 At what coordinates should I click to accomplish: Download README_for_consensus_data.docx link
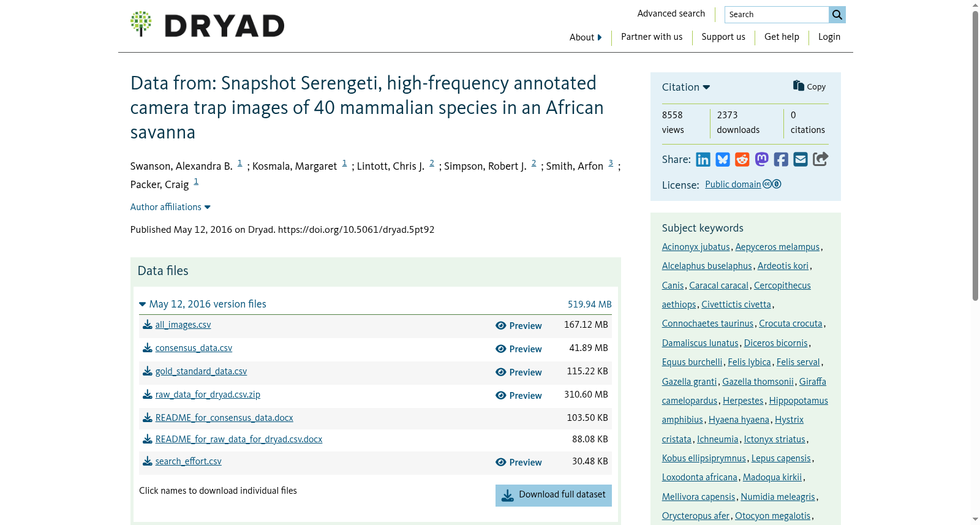[224, 418]
